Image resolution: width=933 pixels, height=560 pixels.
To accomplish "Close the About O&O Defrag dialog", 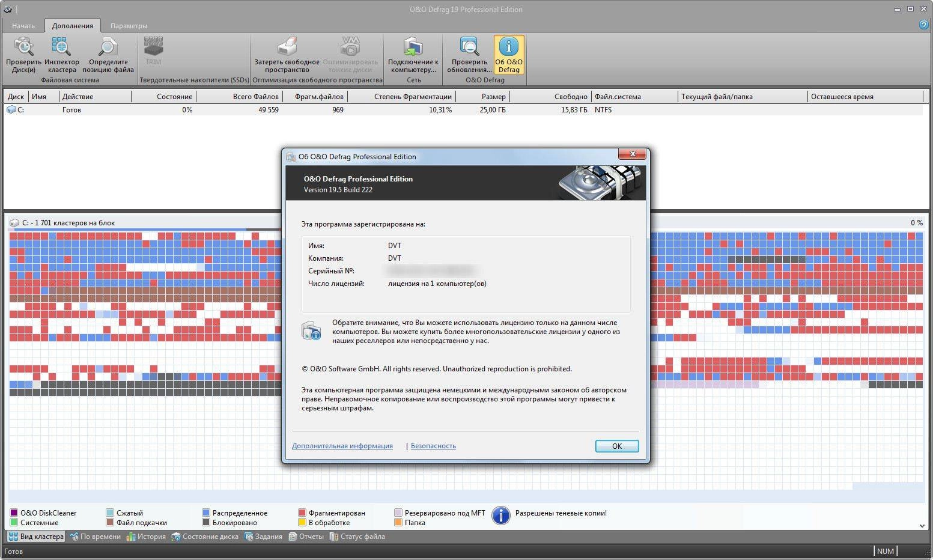I will pos(633,154).
